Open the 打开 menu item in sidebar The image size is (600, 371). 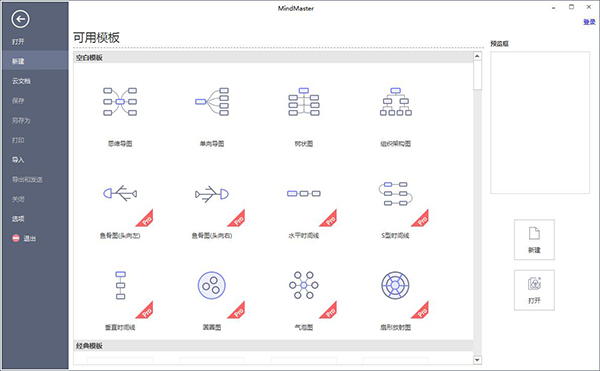click(18, 41)
